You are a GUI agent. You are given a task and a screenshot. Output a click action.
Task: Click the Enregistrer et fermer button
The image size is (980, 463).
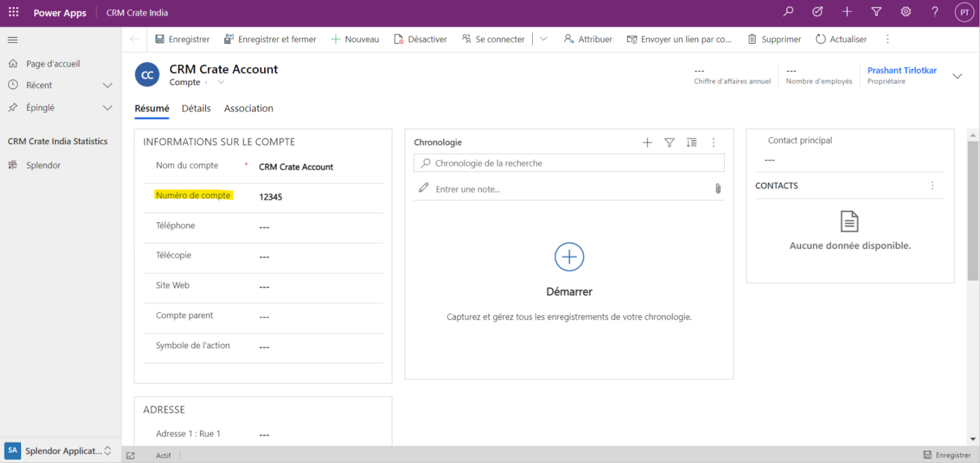[270, 39]
